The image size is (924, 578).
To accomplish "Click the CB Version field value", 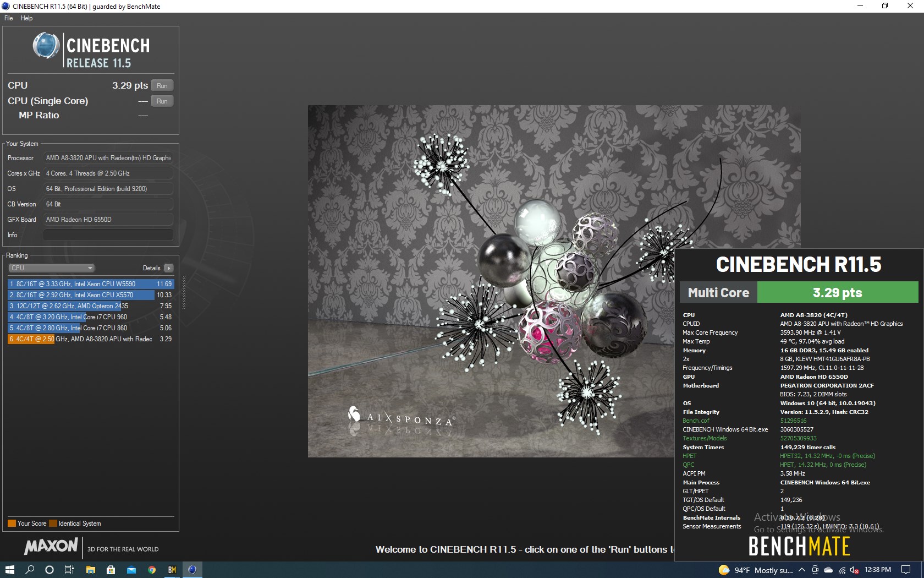I will 108,204.
